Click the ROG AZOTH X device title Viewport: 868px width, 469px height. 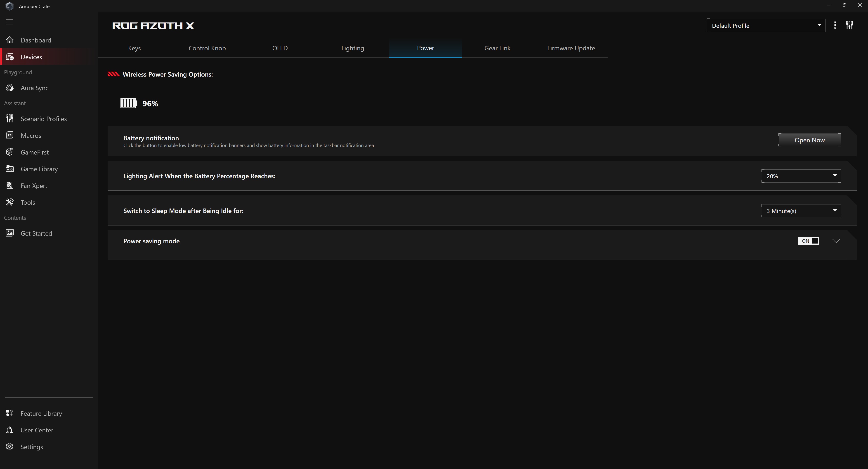click(153, 26)
